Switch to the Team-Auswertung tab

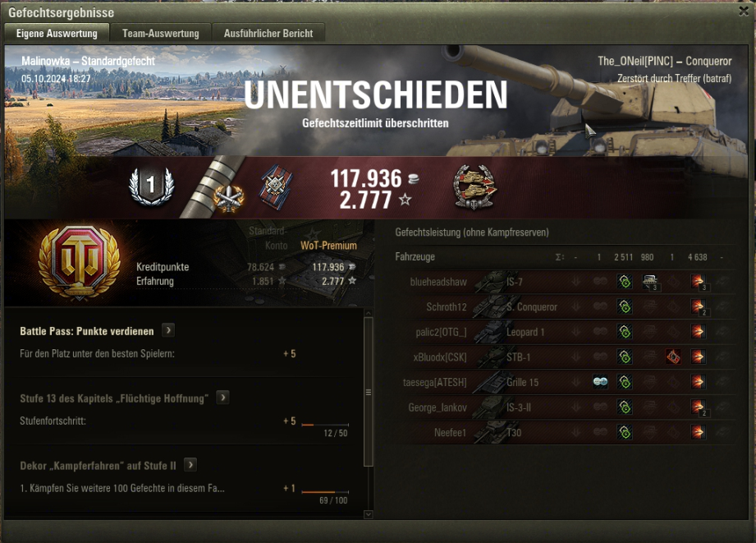point(161,34)
